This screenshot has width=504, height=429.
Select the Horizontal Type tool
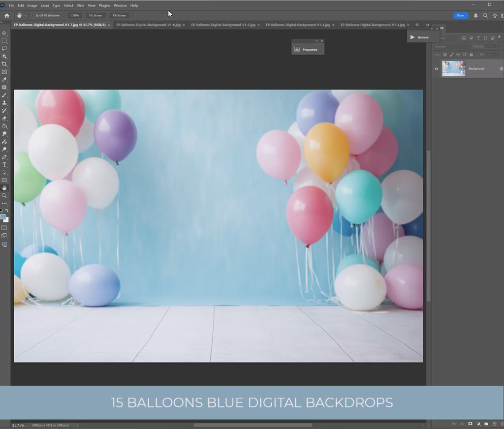(x=4, y=165)
